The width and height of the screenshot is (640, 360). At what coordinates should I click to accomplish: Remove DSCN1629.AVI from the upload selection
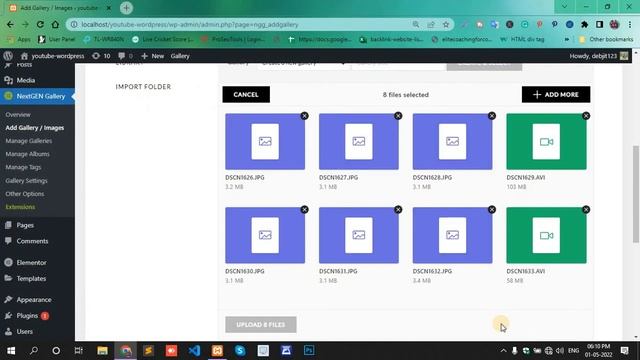click(586, 116)
